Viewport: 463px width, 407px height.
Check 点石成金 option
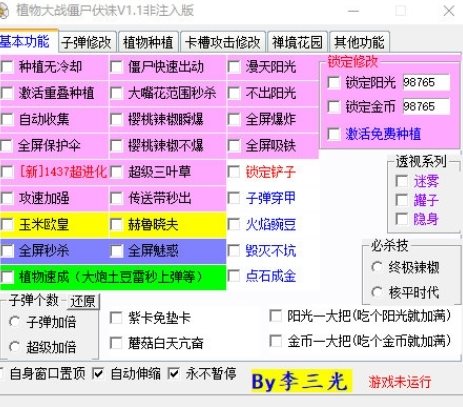coord(234,276)
